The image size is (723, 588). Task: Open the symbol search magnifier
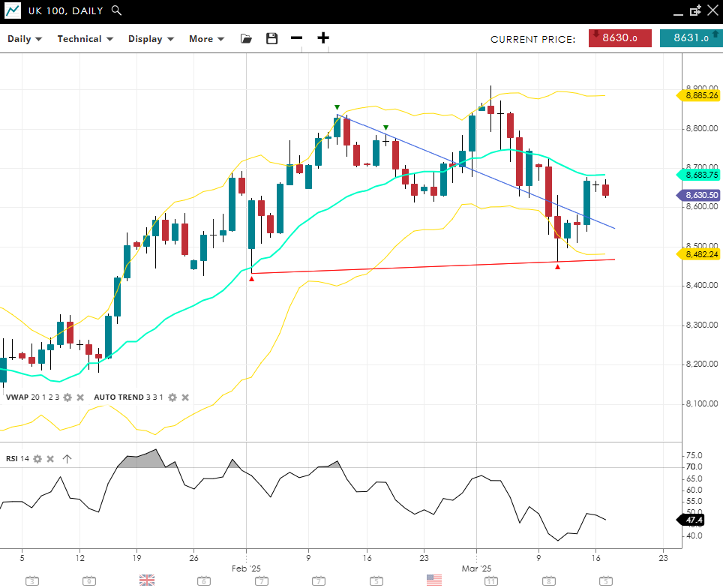point(115,10)
